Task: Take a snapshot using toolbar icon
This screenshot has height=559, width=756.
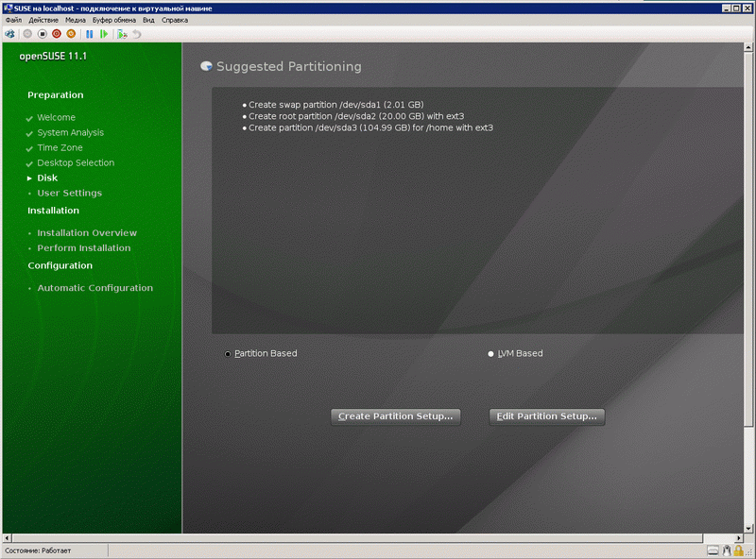Action: [122, 34]
